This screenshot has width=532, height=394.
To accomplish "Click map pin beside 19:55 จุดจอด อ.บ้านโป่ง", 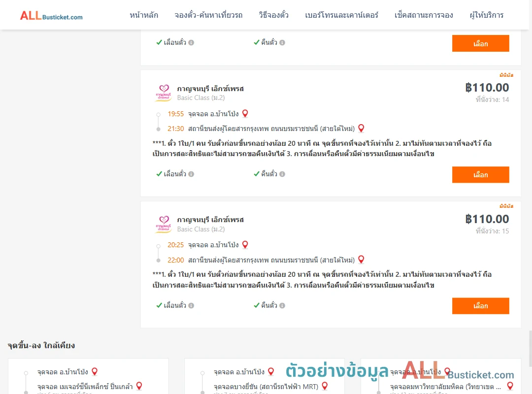I will [x=245, y=113].
